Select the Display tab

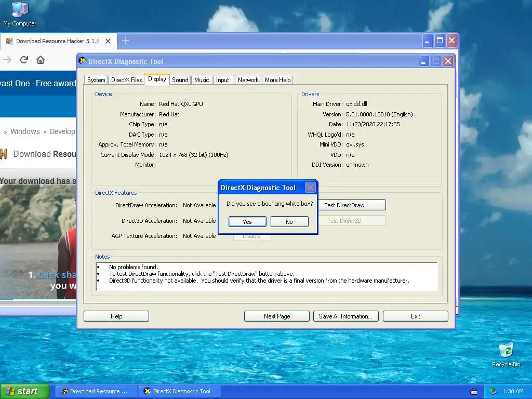[x=157, y=79]
